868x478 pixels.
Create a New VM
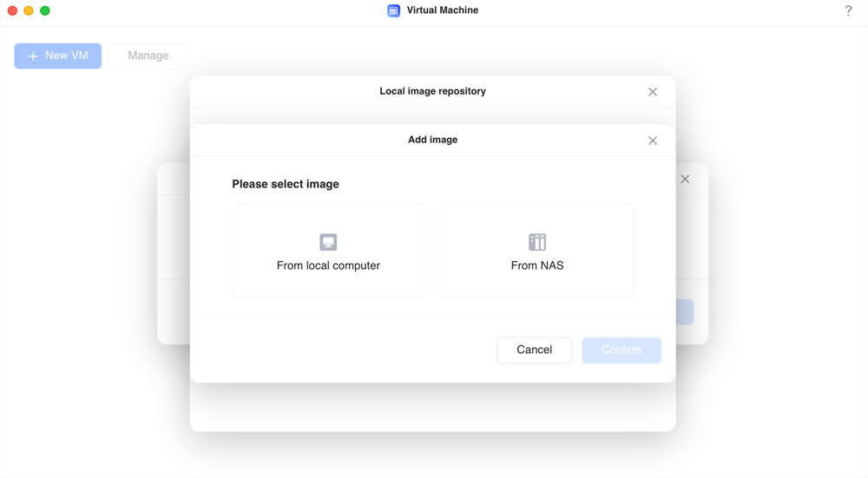[57, 56]
